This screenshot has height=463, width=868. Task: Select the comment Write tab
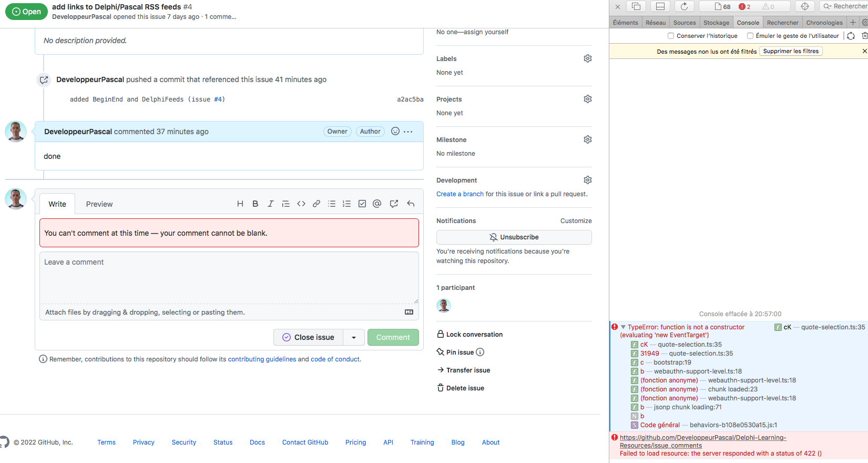(57, 204)
